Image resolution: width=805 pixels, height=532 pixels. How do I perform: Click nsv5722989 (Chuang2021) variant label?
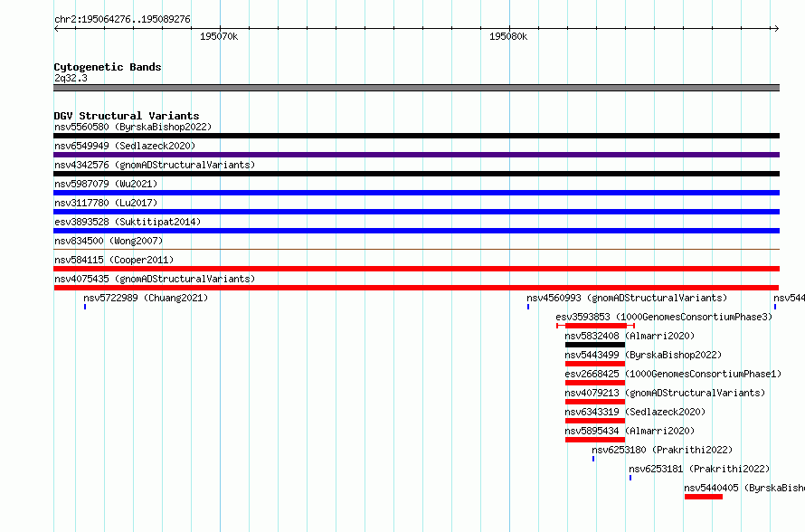click(146, 298)
